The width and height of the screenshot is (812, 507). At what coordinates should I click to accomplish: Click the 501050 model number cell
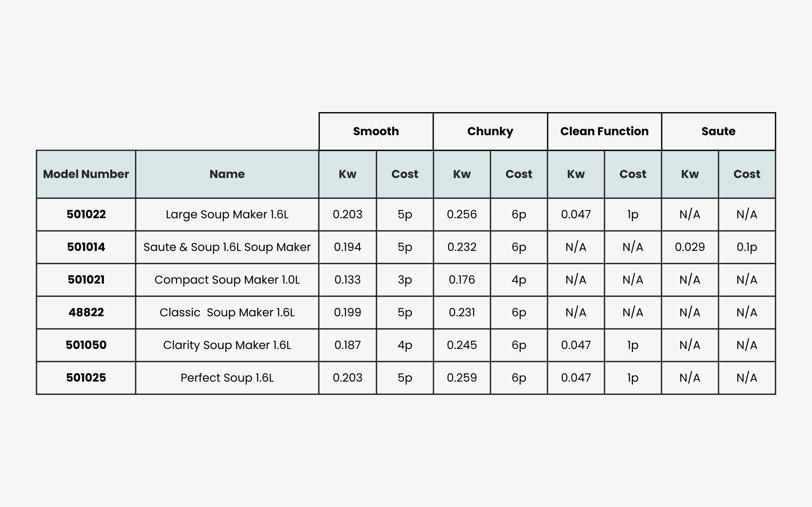pos(86,345)
